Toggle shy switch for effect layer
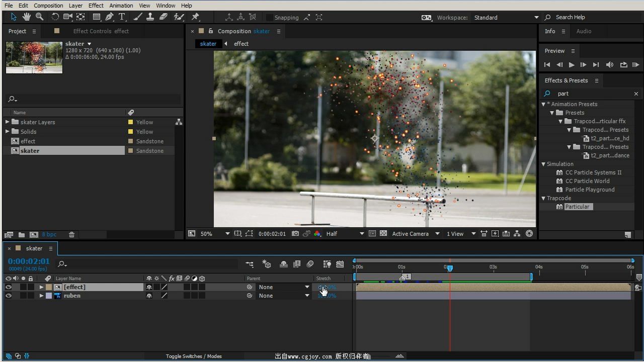 (x=149, y=287)
